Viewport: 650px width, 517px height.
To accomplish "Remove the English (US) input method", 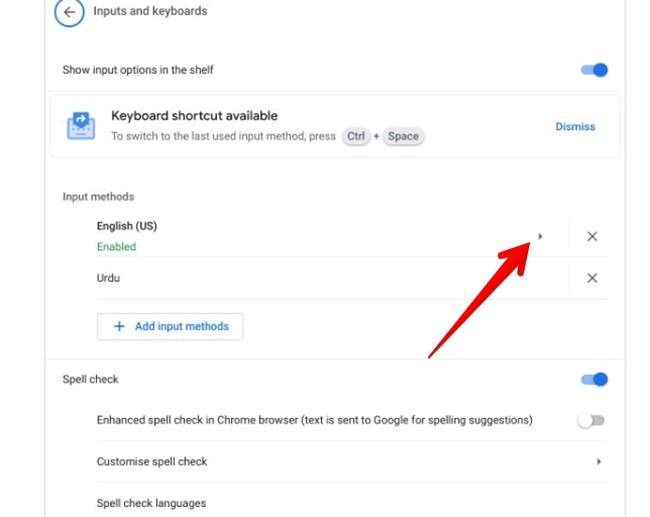I will (x=592, y=236).
